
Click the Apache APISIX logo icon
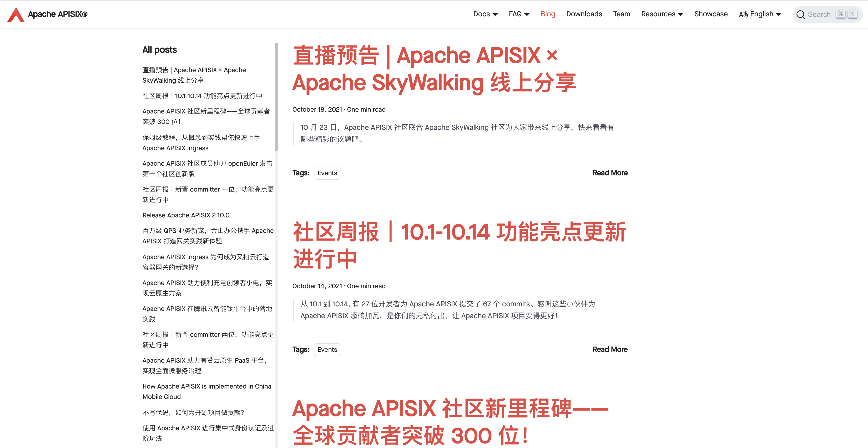click(x=15, y=14)
